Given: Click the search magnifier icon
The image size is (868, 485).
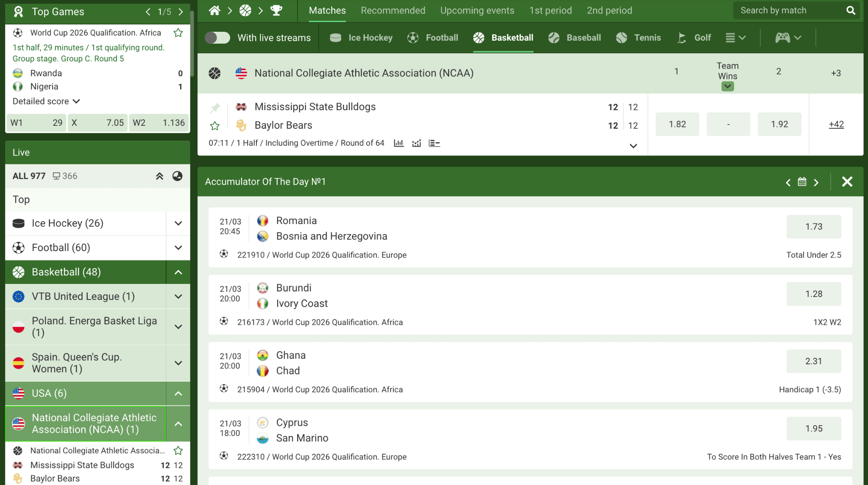Looking at the screenshot, I should [x=851, y=10].
